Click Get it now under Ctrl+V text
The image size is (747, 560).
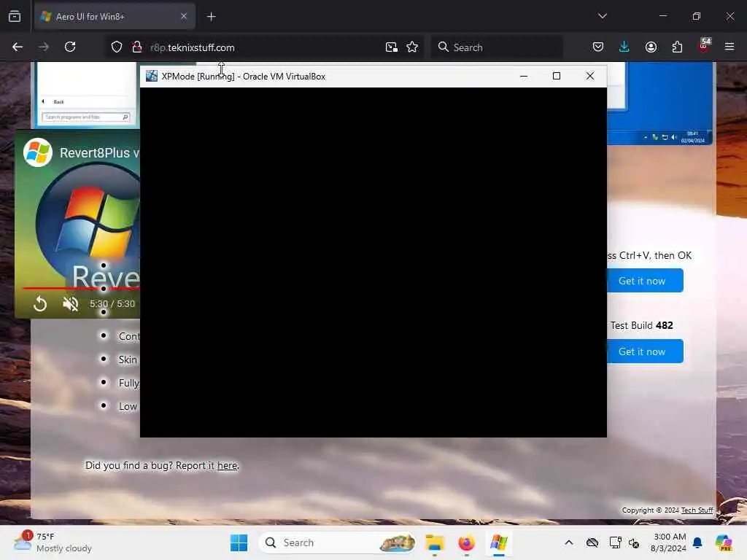pyautogui.click(x=645, y=281)
